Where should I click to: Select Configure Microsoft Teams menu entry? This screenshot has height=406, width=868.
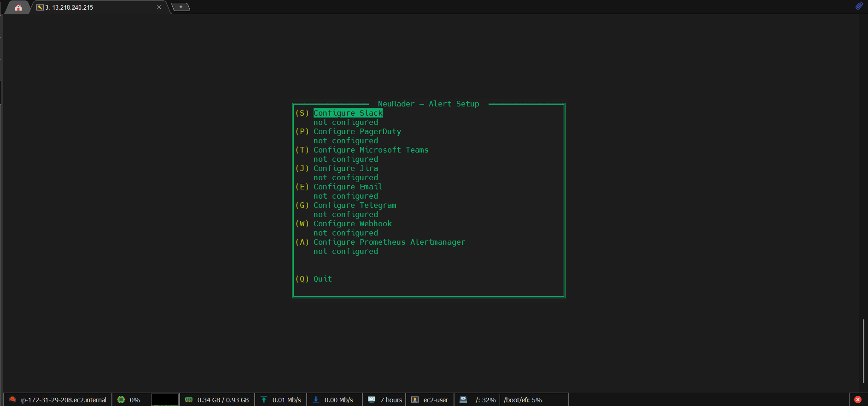(x=371, y=150)
